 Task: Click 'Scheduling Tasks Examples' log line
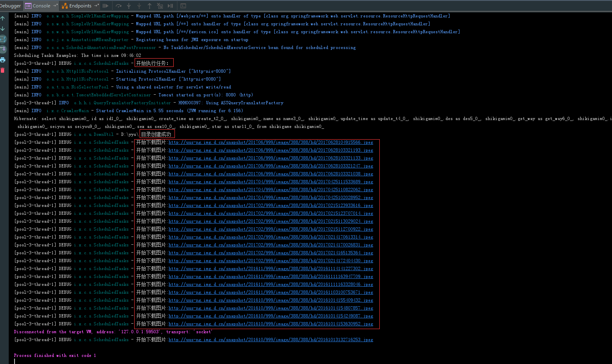coord(77,55)
